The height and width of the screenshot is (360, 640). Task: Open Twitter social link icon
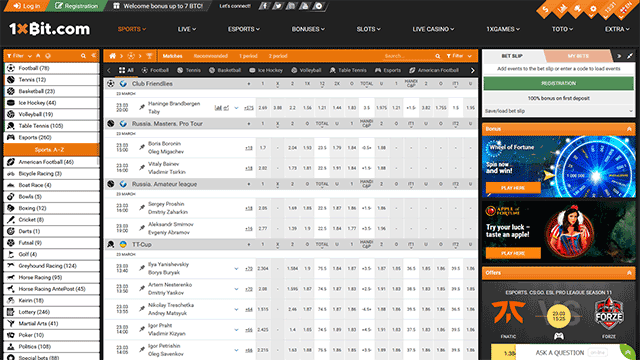click(x=278, y=6)
